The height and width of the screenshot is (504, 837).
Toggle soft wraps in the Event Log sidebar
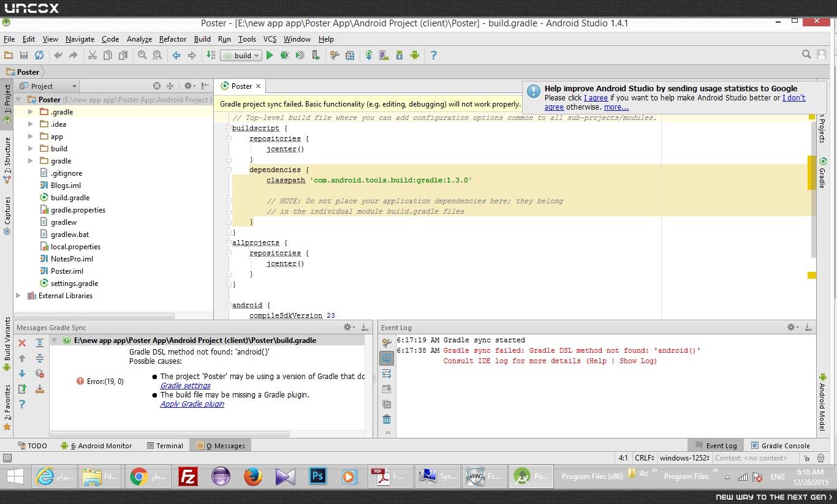click(x=387, y=374)
